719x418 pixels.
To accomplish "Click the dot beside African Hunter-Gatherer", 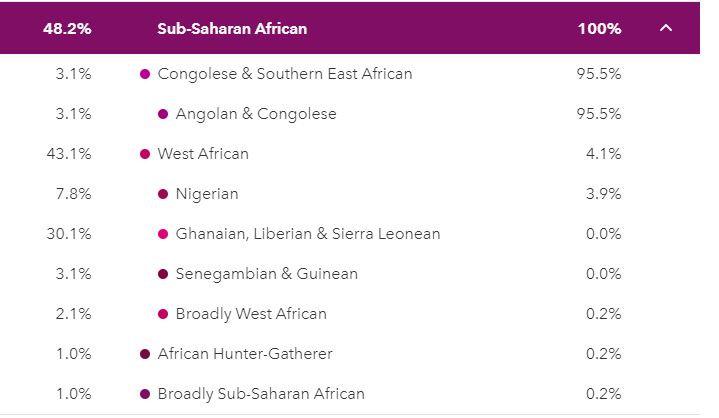I will [x=145, y=354].
